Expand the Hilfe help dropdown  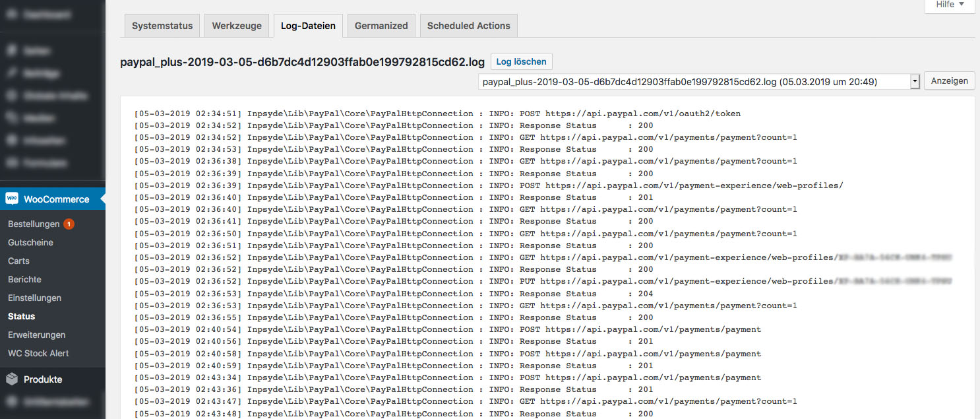click(950, 5)
